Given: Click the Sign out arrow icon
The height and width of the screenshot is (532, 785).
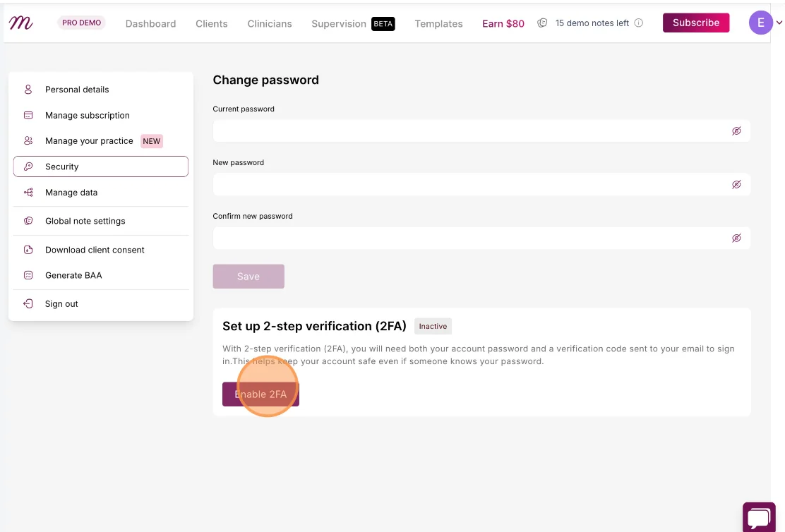Looking at the screenshot, I should coord(28,304).
